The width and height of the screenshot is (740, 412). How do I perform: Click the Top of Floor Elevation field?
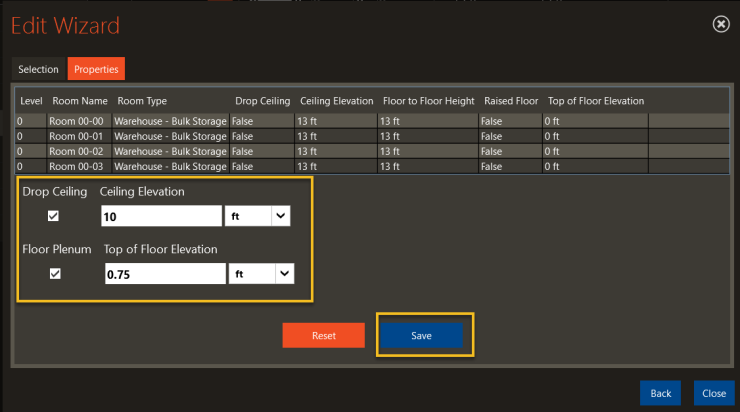(165, 274)
